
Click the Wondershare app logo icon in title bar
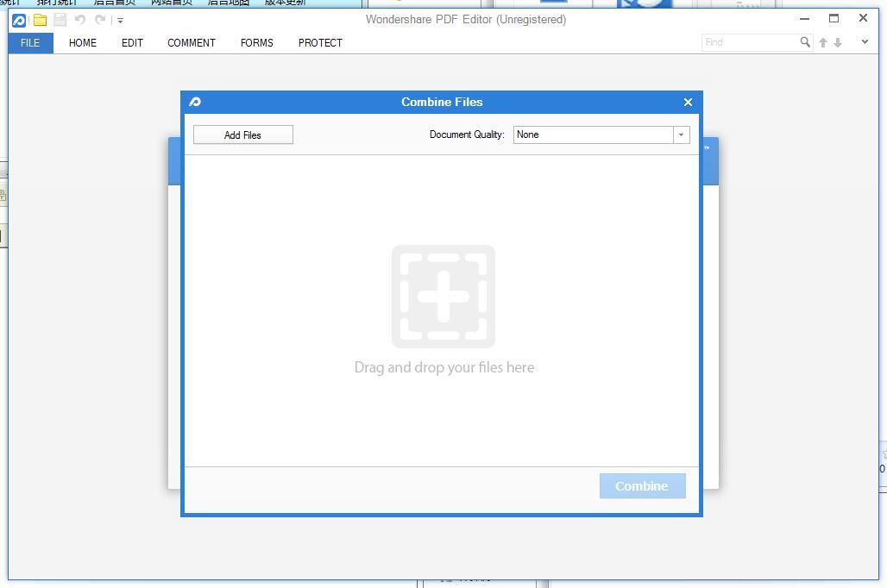pyautogui.click(x=19, y=21)
